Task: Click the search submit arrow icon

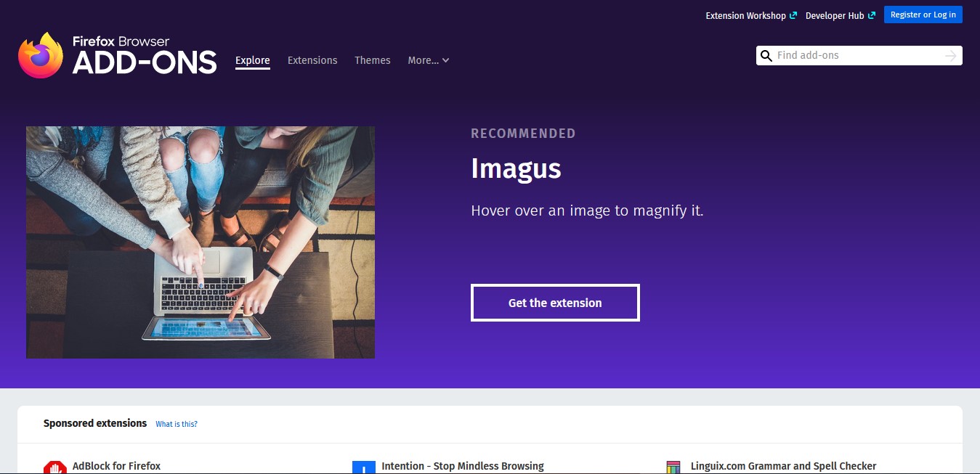Action: (951, 56)
